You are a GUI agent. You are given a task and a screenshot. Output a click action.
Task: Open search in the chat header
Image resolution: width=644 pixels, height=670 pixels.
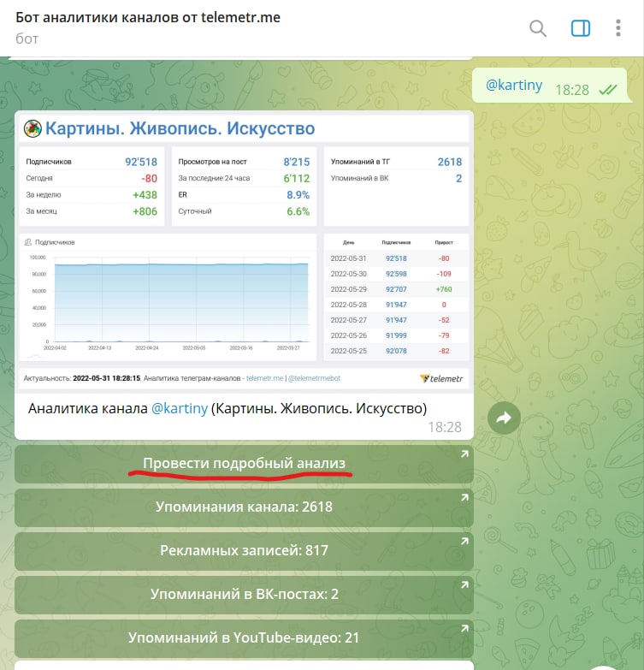(x=538, y=28)
